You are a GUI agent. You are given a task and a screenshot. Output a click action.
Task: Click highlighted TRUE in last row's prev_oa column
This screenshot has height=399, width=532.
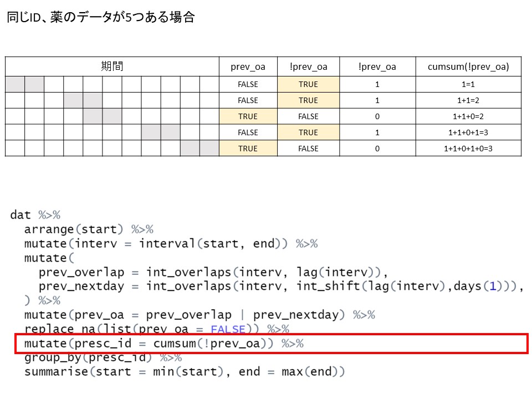[x=248, y=149]
